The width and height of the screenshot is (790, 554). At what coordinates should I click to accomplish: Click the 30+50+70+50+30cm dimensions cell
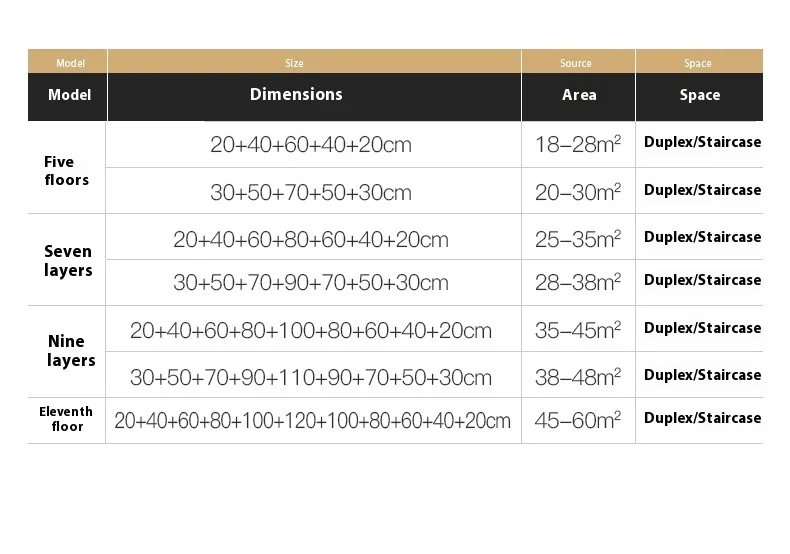(x=311, y=192)
